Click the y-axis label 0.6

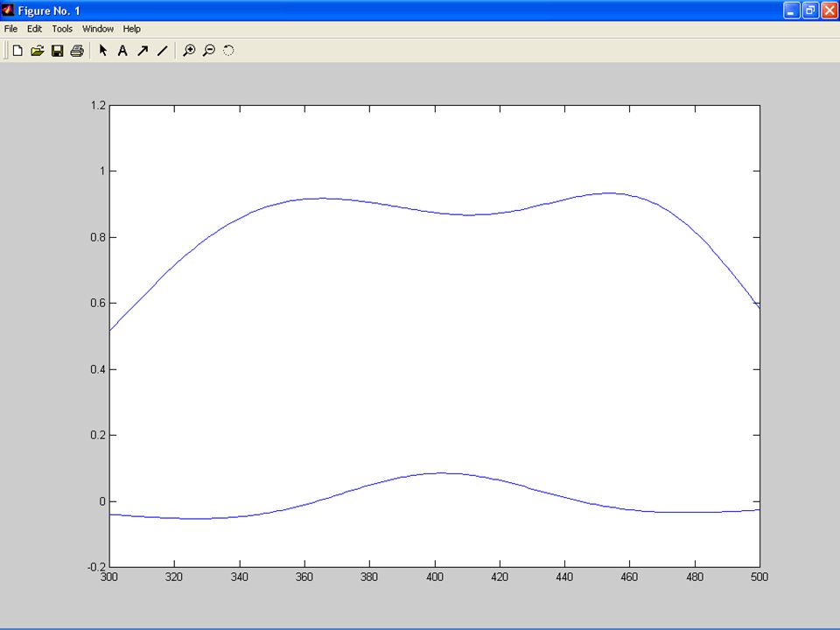coord(98,304)
